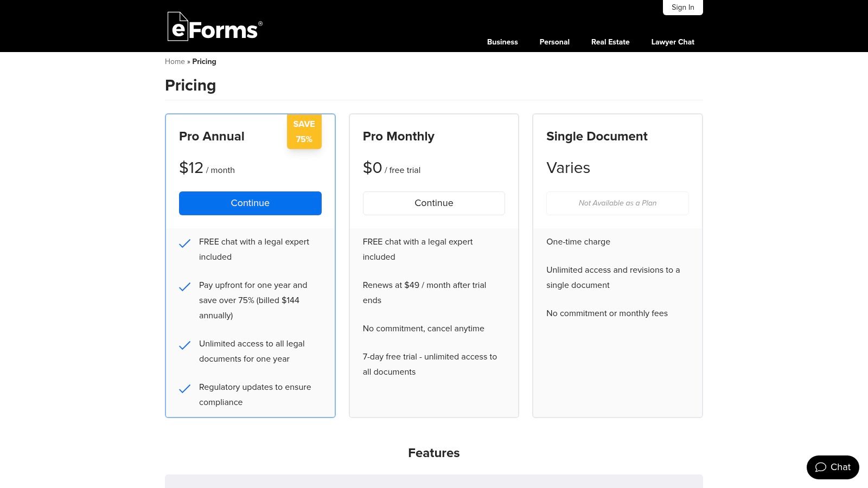The width and height of the screenshot is (868, 488).
Task: Open the Personal menu
Action: tap(554, 42)
